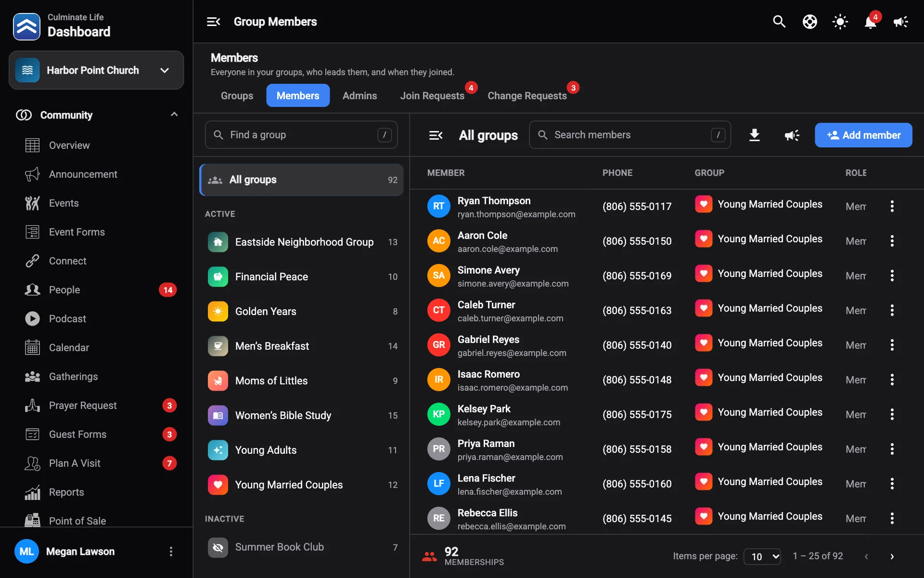The width and height of the screenshot is (924, 578).
Task: Switch to the Groups tab
Action: (x=237, y=95)
